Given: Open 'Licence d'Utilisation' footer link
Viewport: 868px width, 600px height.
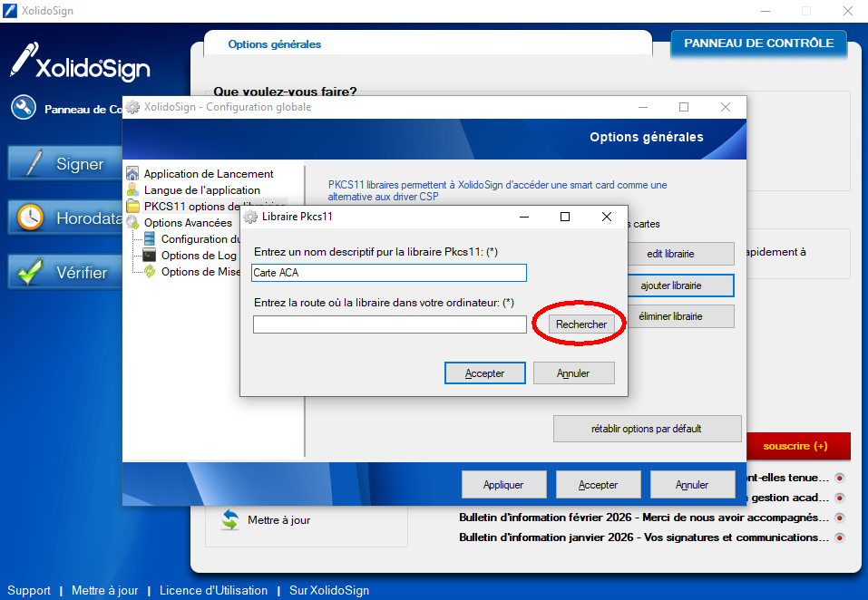Looking at the screenshot, I should point(213,590).
